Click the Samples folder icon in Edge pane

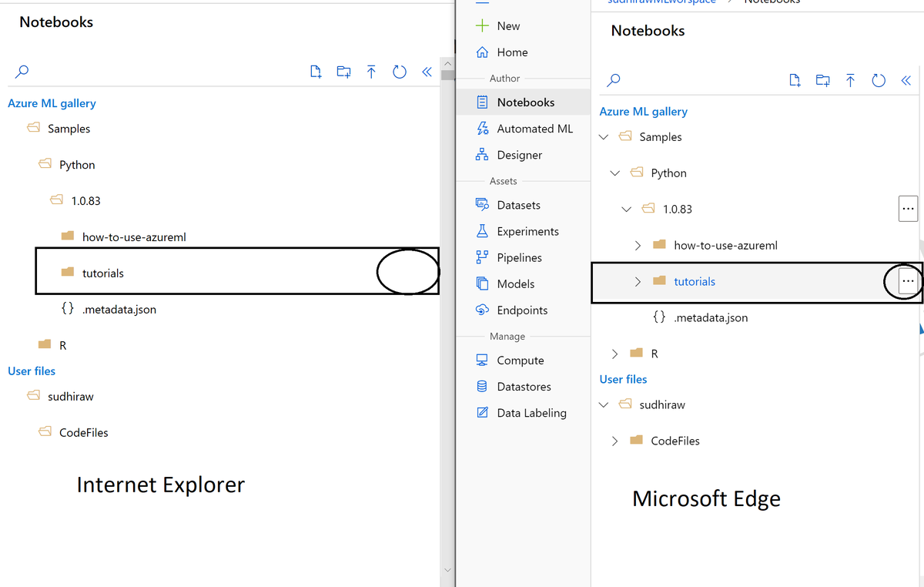625,136
